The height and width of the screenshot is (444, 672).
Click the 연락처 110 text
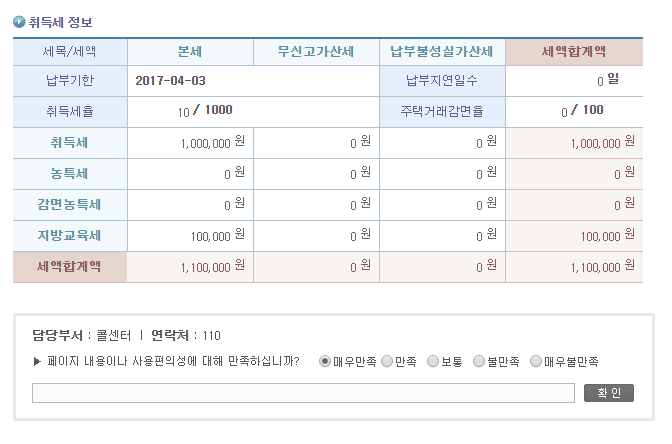tap(186, 335)
